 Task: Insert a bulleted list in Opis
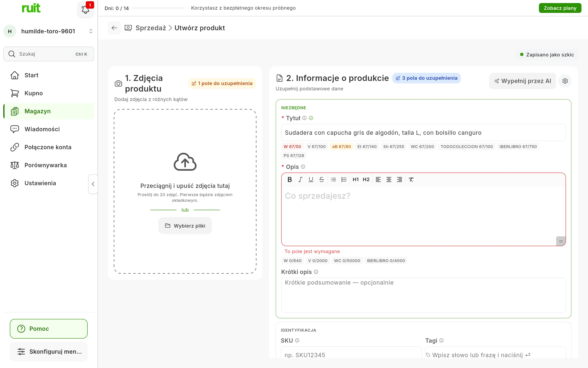pyautogui.click(x=333, y=180)
